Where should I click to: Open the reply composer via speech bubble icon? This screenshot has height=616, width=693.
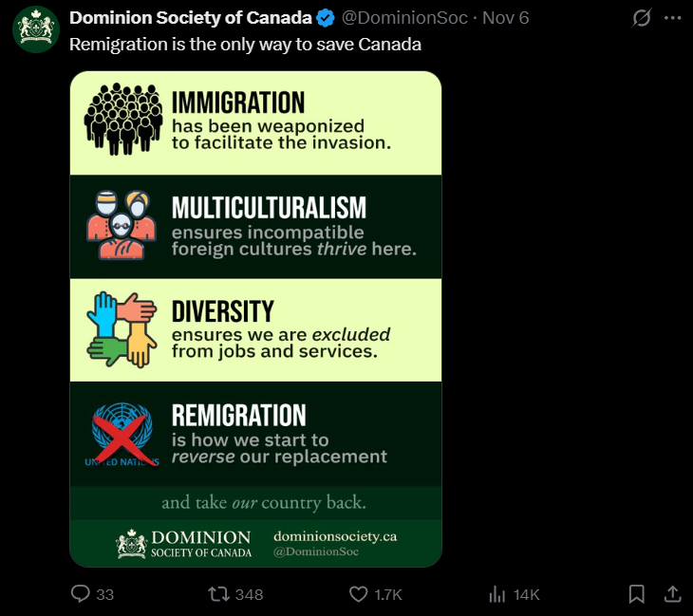(81, 594)
